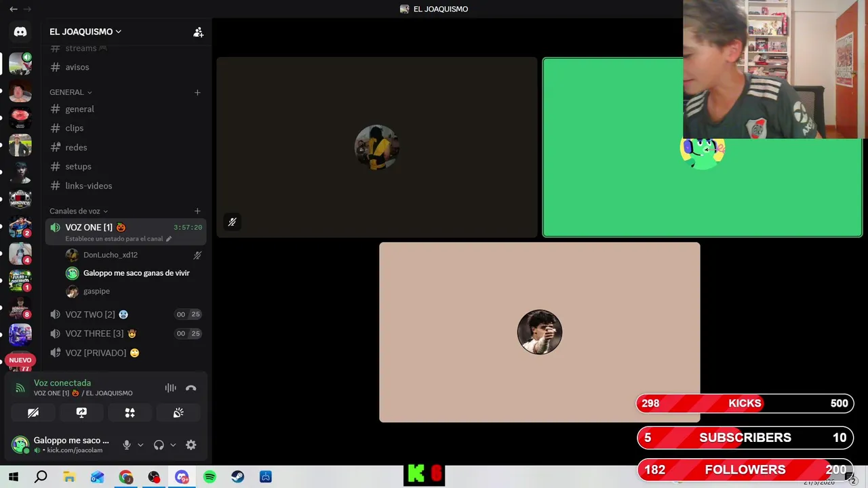Open the Google Chrome taskbar icon
Screen dimensions: 868x488
pyautogui.click(x=126, y=477)
